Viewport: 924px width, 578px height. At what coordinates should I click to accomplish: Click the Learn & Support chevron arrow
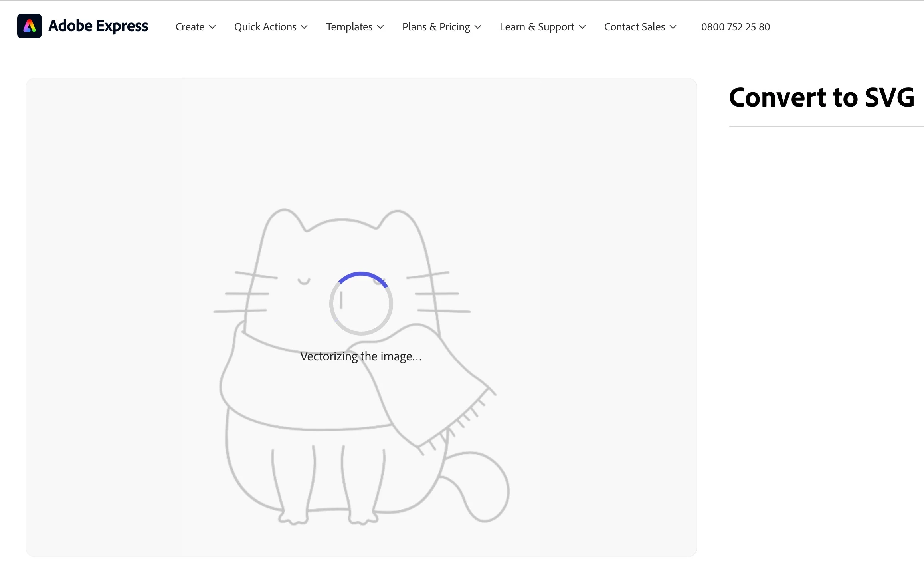click(582, 27)
